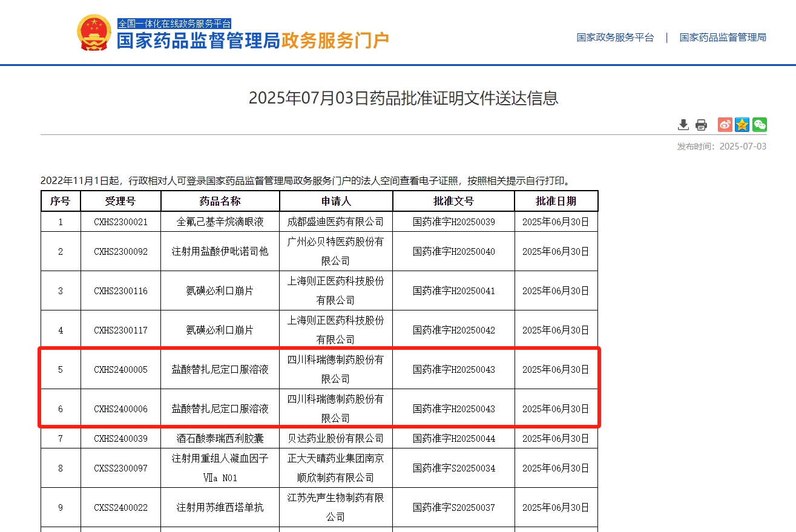Click the 全国一体化在线政务服务平台 banner text

point(174,24)
